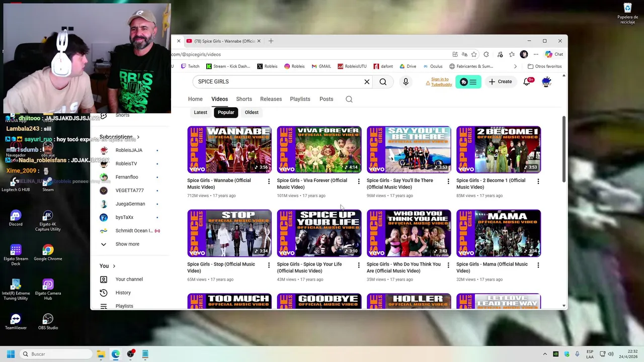Click the translate page icon
This screenshot has width=644, height=362.
(x=465, y=54)
